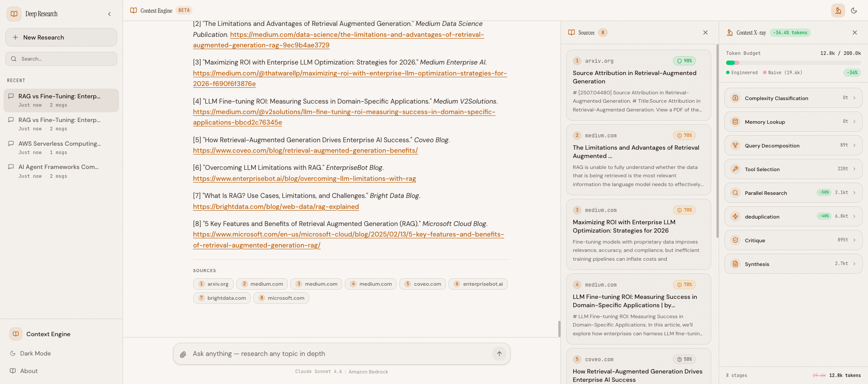
Task: Click the attachment paperclip icon
Action: 183,354
